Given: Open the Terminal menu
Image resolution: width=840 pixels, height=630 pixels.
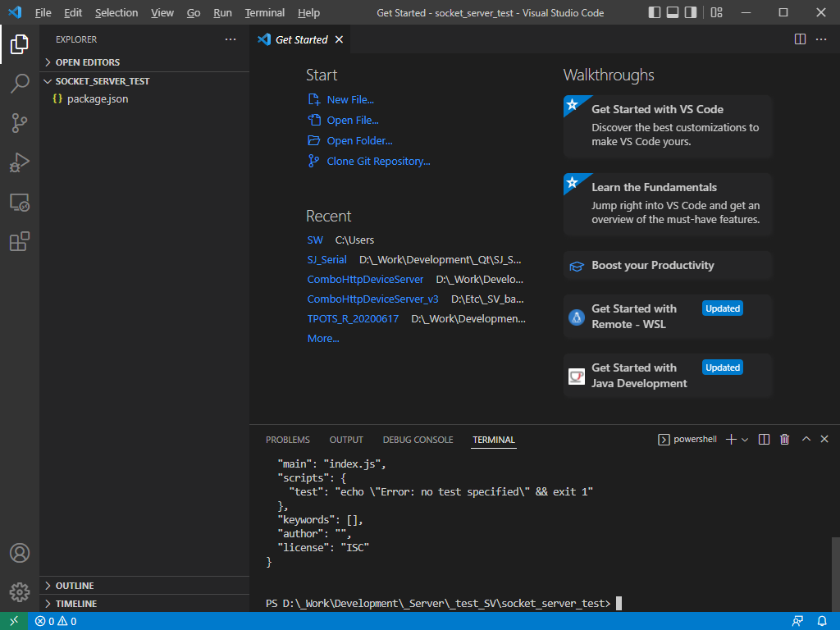Looking at the screenshot, I should [265, 12].
